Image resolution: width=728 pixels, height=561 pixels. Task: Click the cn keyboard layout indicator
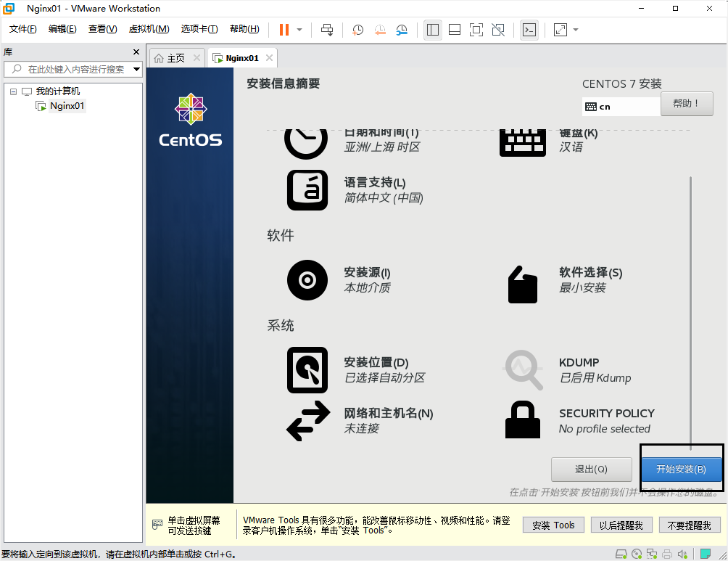621,107
